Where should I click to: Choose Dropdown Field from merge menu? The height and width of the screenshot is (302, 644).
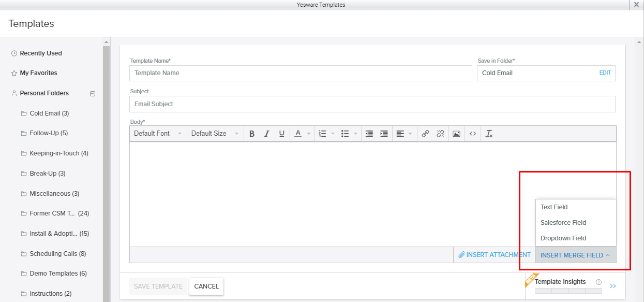[x=563, y=238]
